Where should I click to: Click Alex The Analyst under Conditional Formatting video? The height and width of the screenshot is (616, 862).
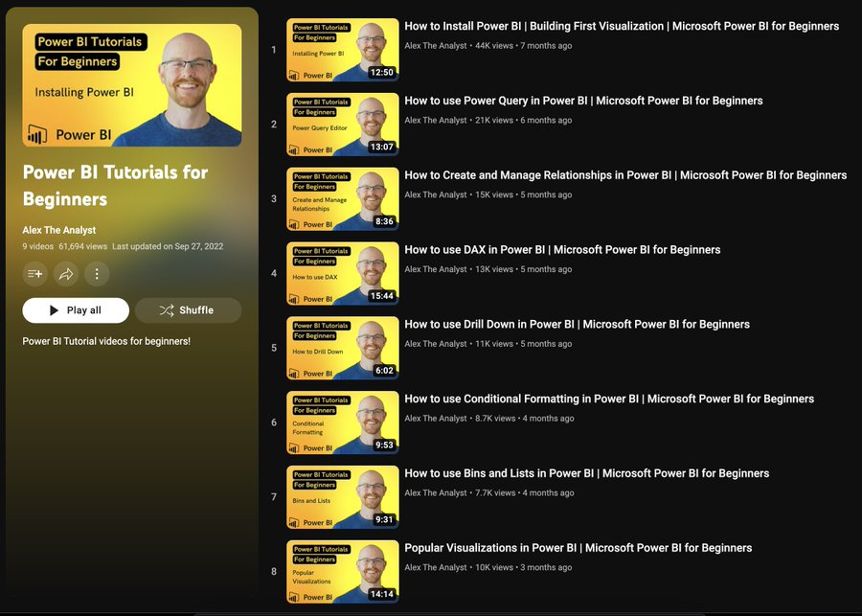436,418
